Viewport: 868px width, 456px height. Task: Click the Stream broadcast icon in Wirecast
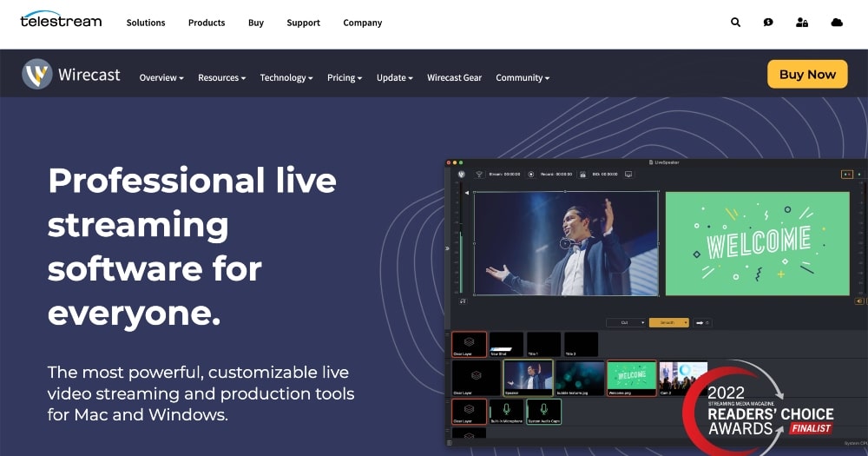(x=478, y=174)
